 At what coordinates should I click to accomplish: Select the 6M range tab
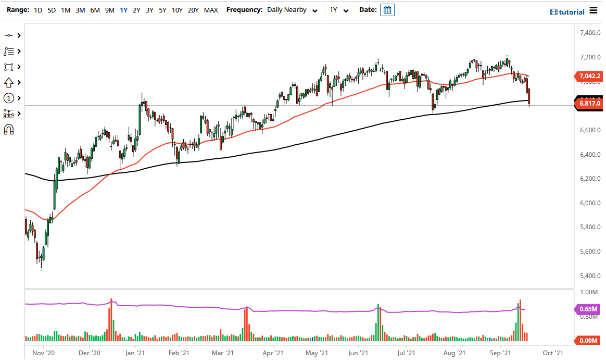(x=95, y=9)
